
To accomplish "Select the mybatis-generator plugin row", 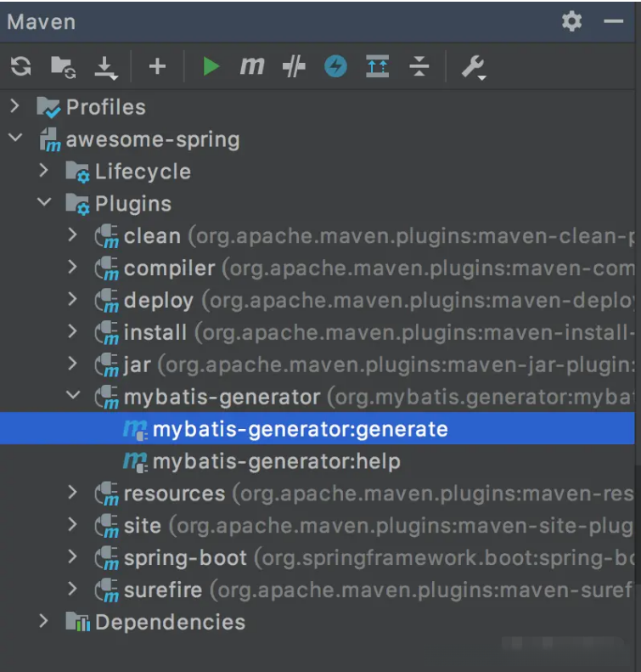I will click(x=318, y=397).
